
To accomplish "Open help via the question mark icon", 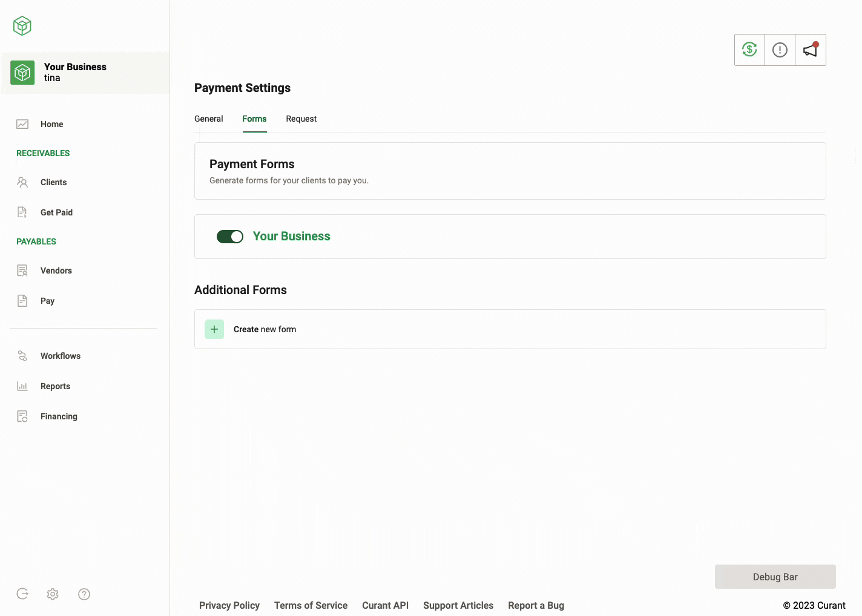I will (84, 594).
